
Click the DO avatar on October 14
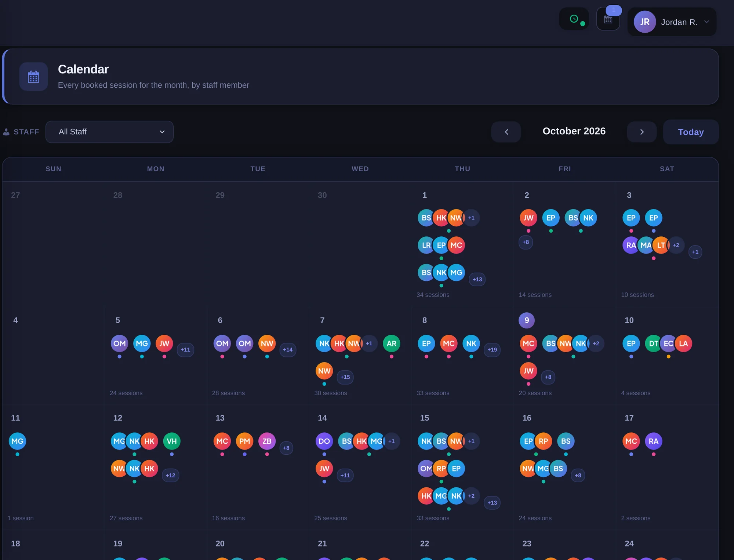[x=324, y=441]
